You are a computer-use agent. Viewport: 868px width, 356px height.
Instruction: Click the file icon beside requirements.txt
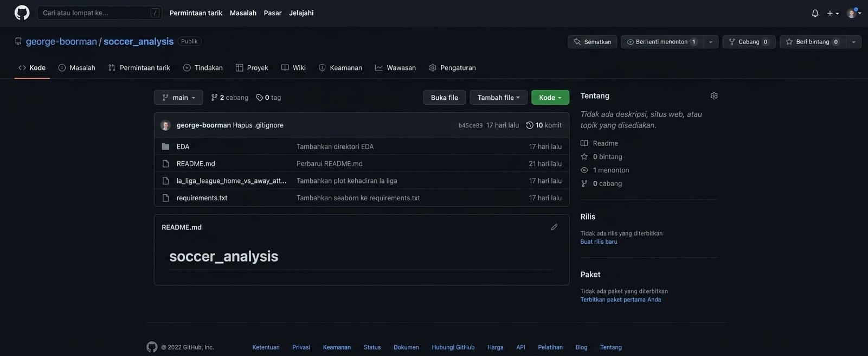click(x=165, y=198)
